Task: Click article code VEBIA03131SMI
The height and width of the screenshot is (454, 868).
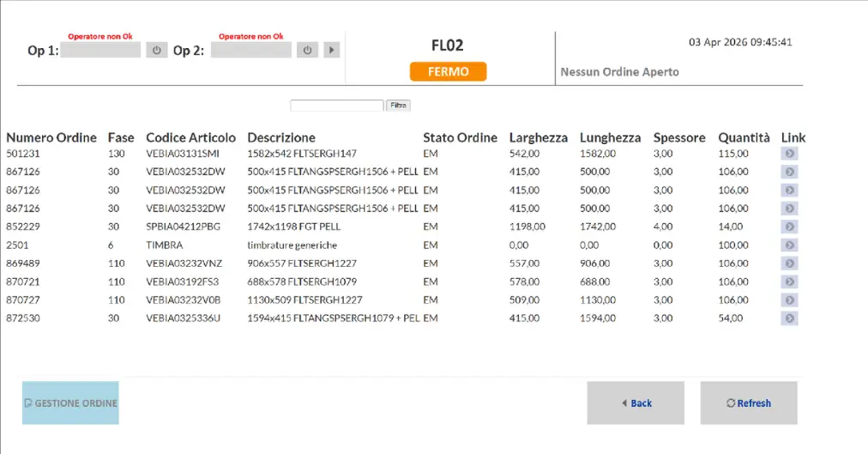Action: pos(183,154)
